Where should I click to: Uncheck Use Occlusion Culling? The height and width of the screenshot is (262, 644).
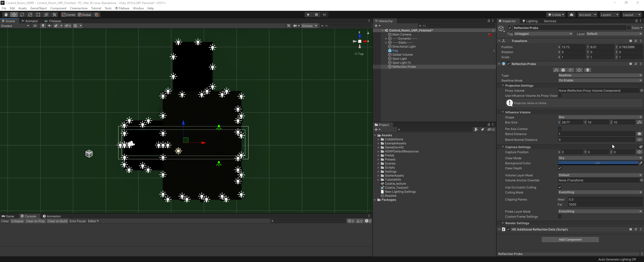(x=560, y=187)
